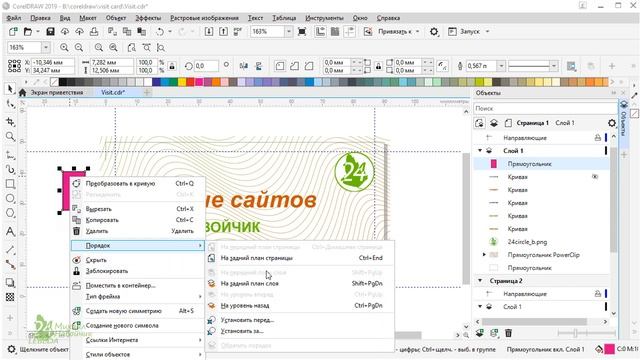Choose Установить перед...
The height and width of the screenshot is (360, 640).
[x=300, y=320]
